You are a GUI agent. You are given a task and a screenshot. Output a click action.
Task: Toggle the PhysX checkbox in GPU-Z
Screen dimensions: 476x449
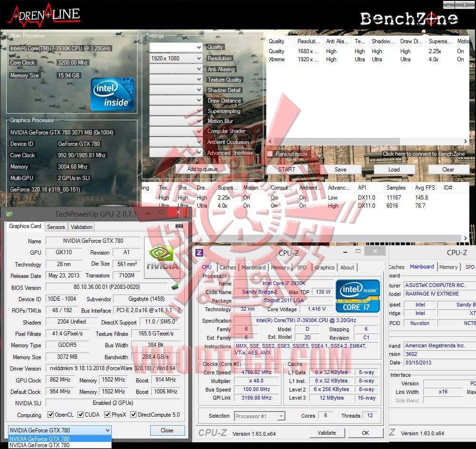coord(107,415)
